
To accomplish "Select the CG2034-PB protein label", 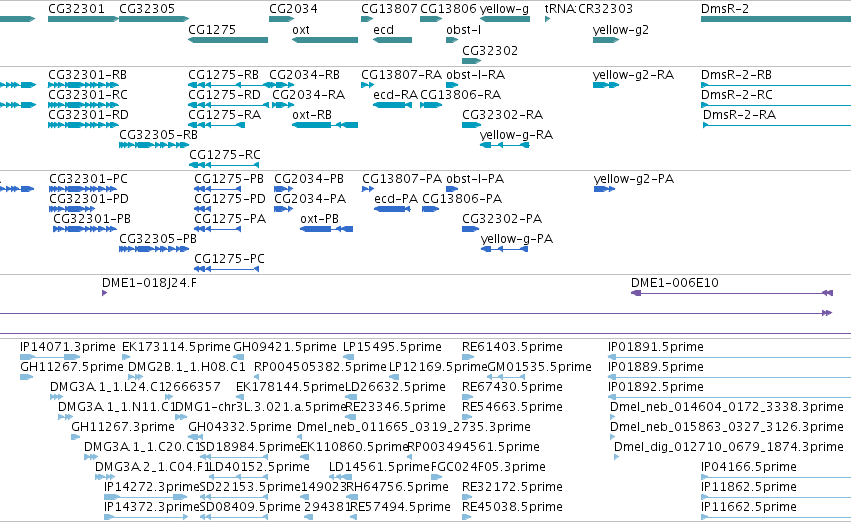I will tap(308, 179).
